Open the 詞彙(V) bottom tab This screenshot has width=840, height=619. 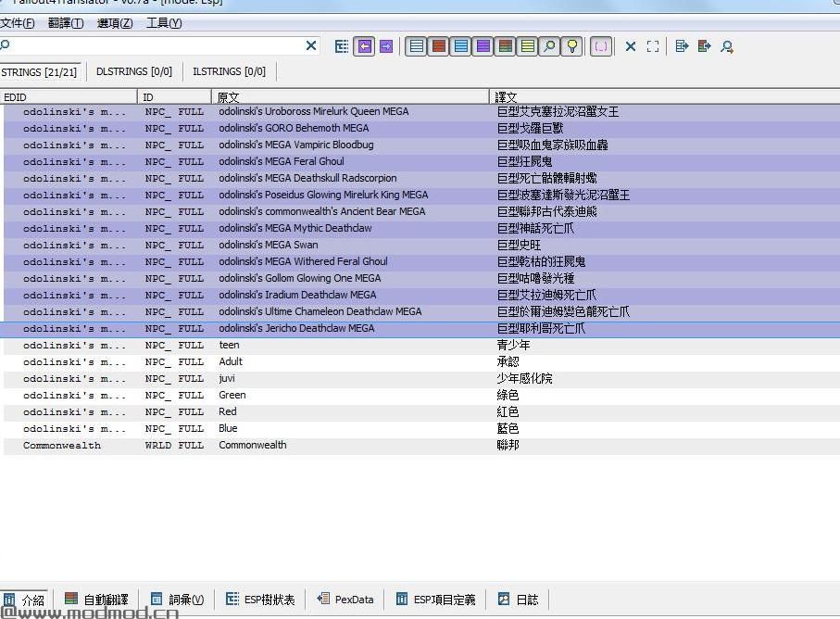tap(177, 600)
